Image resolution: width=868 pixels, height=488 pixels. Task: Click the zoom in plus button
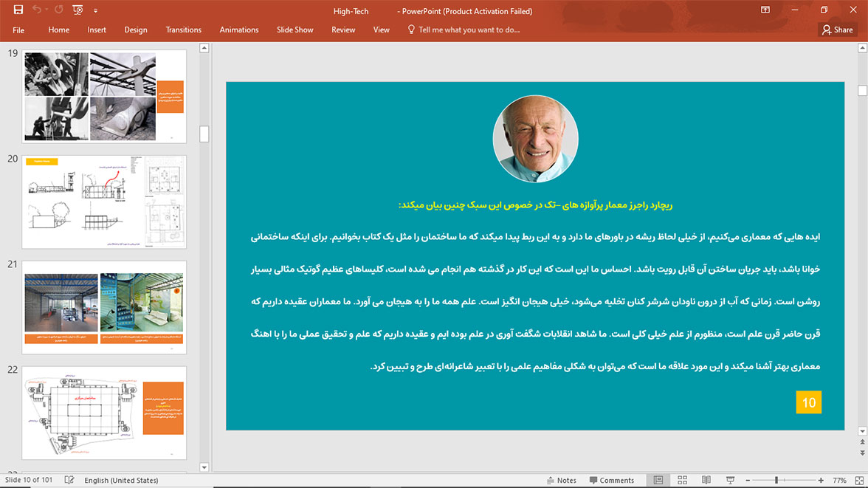(x=821, y=480)
